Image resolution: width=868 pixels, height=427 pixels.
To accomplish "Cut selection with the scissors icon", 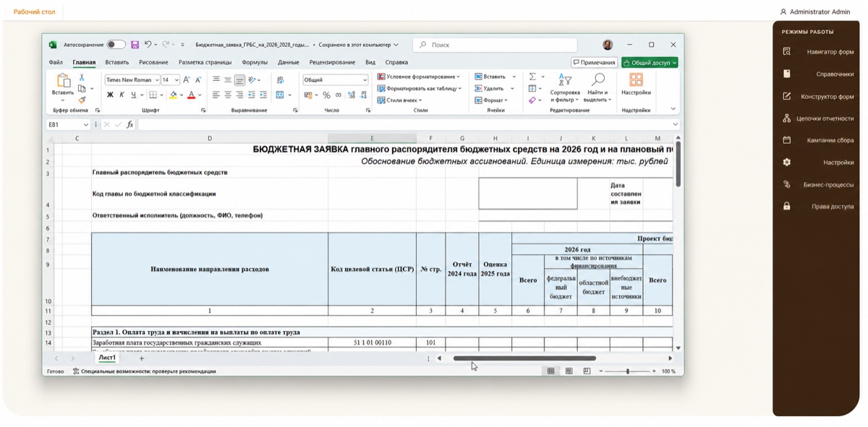I will pyautogui.click(x=82, y=77).
